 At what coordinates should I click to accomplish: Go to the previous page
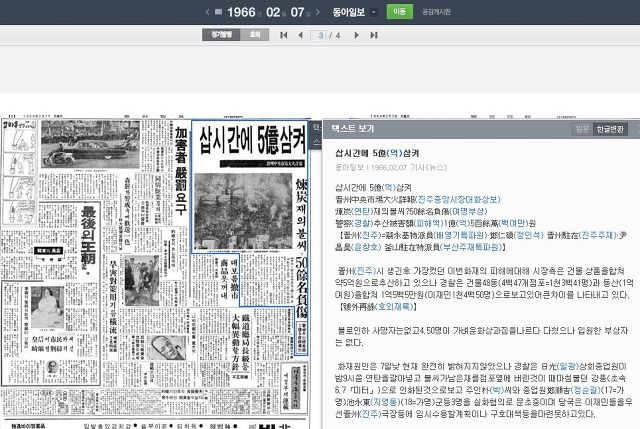301,35
